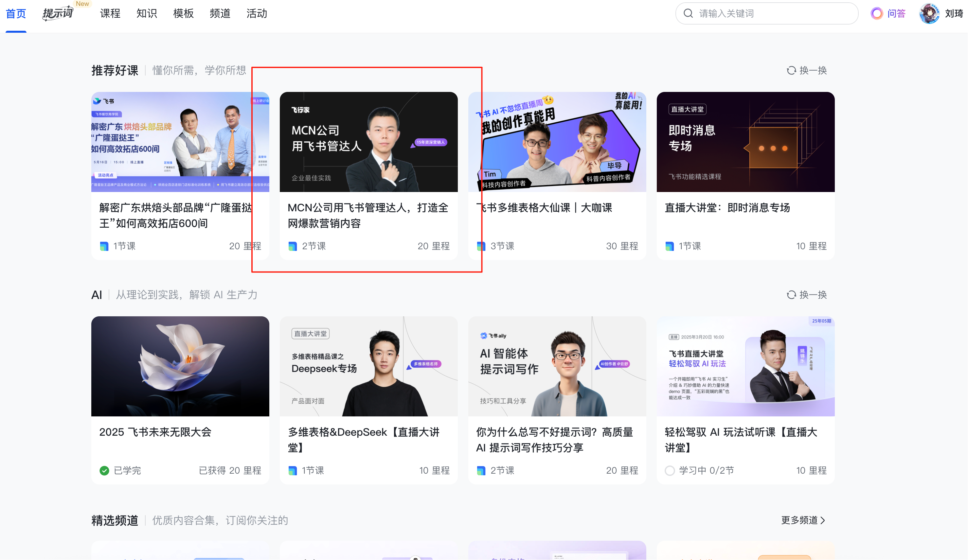This screenshot has height=560, width=968.
Task: Open the MCN公司用飞书管达人 thumbnail
Action: [369, 142]
